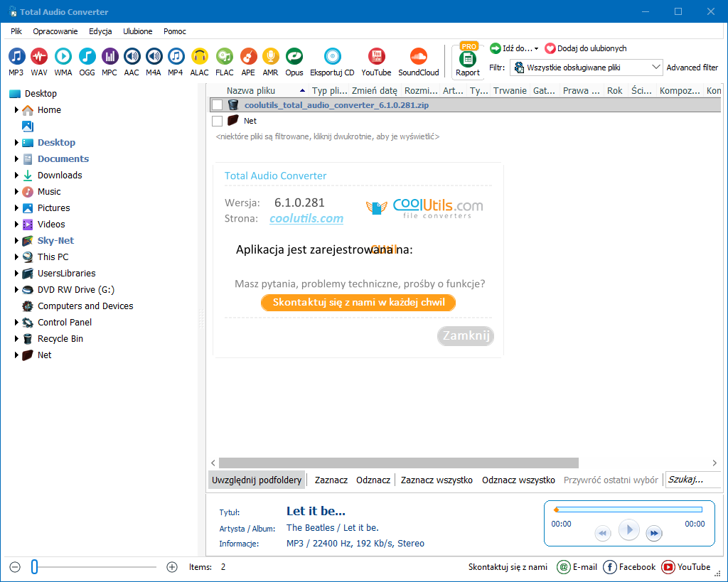Open the Edycja menu

(100, 31)
